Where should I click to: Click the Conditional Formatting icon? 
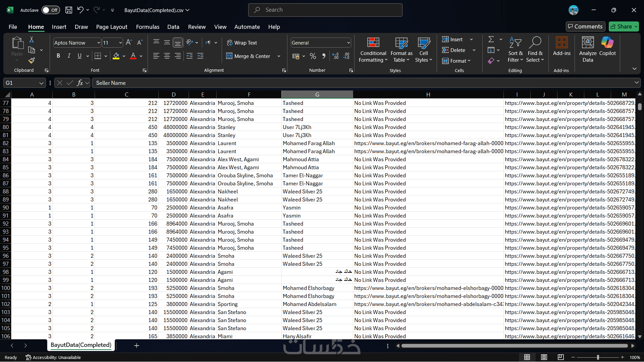click(x=373, y=43)
